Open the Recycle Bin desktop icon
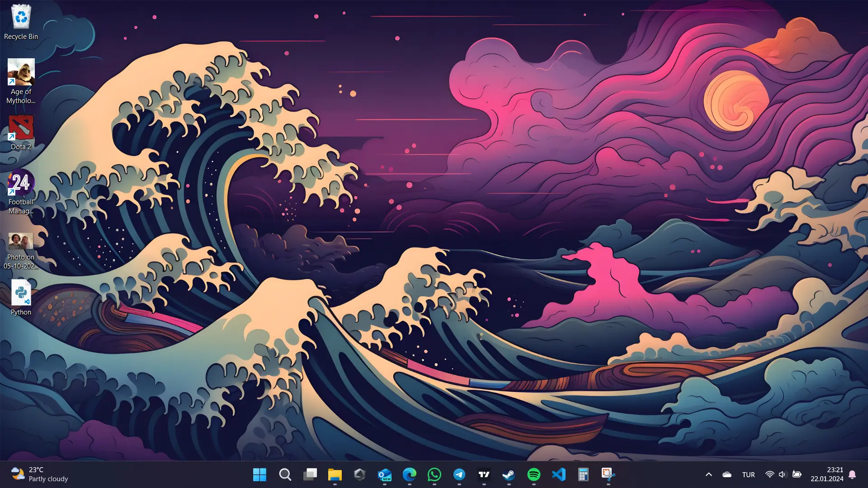This screenshot has height=488, width=868. (x=21, y=23)
